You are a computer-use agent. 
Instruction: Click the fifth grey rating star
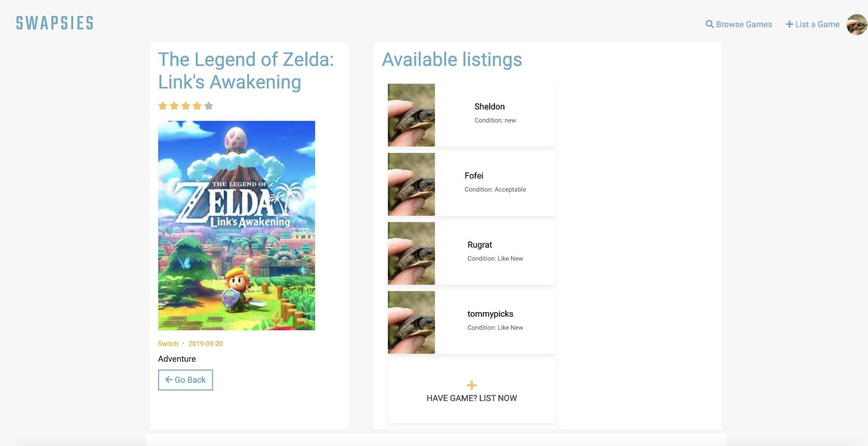point(208,106)
